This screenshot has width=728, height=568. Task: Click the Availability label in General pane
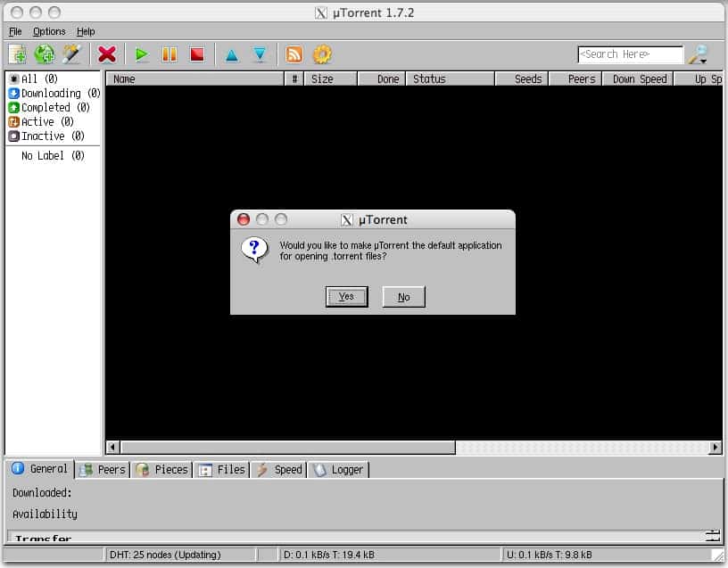click(x=45, y=514)
